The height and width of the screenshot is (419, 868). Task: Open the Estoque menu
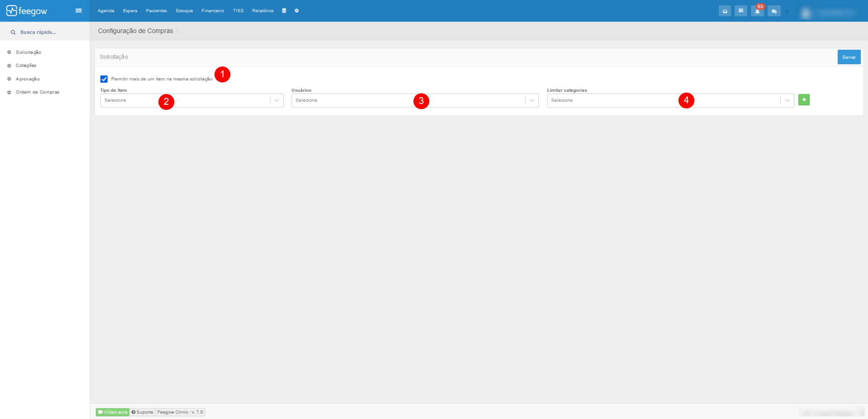[x=184, y=11]
